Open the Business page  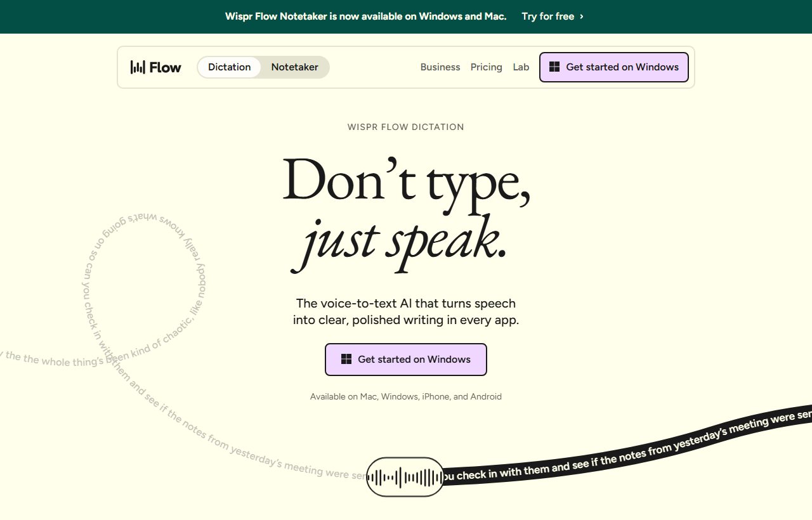point(440,67)
